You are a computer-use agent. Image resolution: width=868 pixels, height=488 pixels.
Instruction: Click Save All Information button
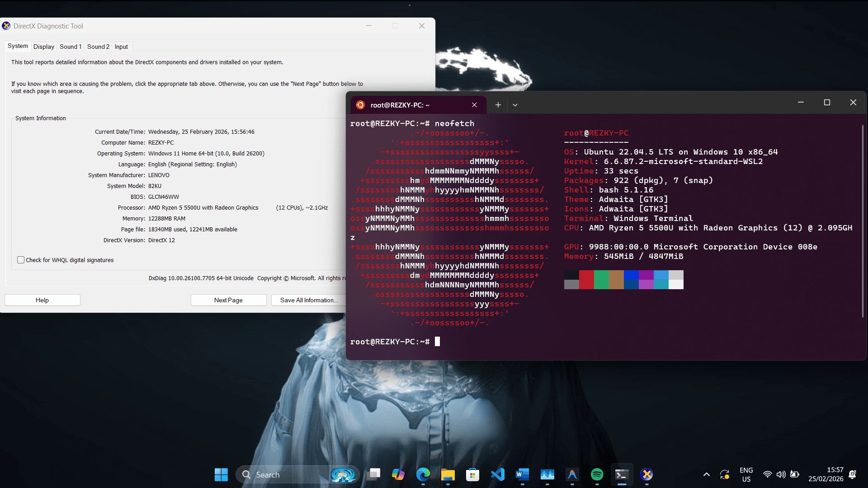(x=309, y=300)
